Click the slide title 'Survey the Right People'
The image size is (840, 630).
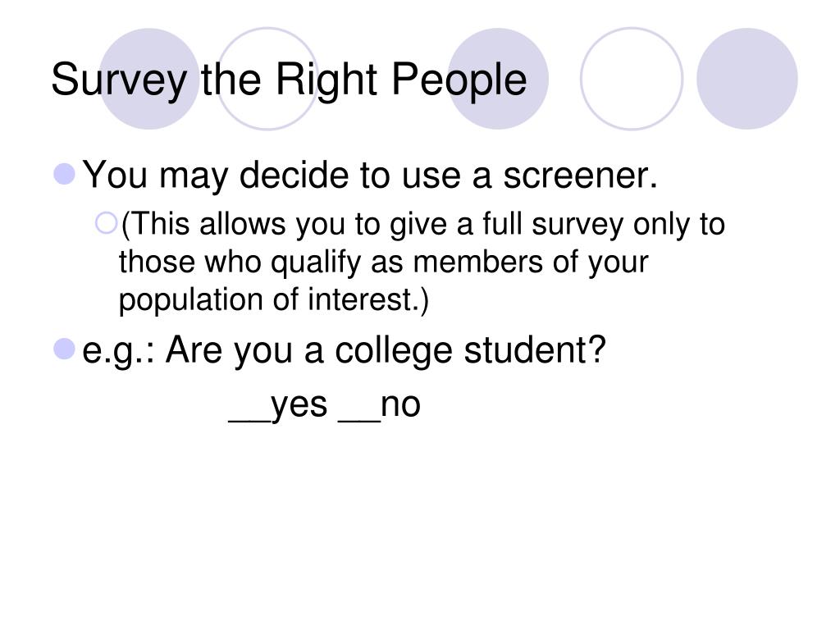[289, 80]
